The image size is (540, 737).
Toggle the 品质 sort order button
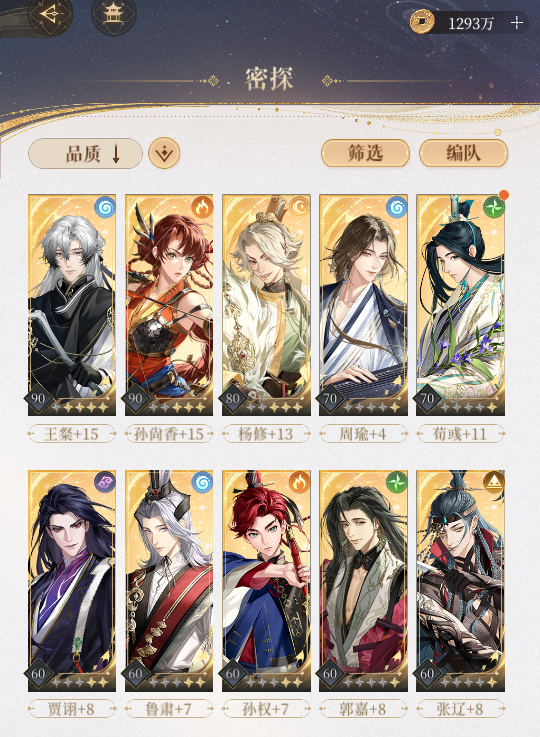pyautogui.click(x=85, y=154)
